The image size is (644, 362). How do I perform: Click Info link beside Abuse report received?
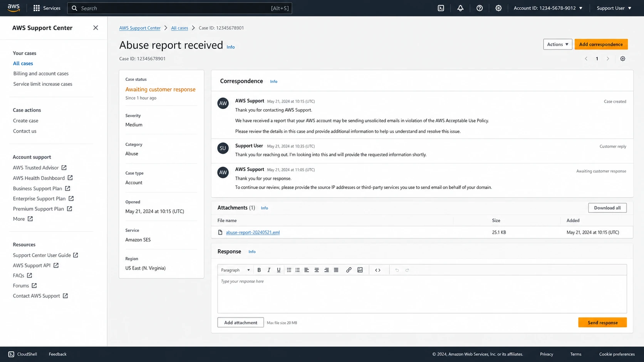[230, 47]
